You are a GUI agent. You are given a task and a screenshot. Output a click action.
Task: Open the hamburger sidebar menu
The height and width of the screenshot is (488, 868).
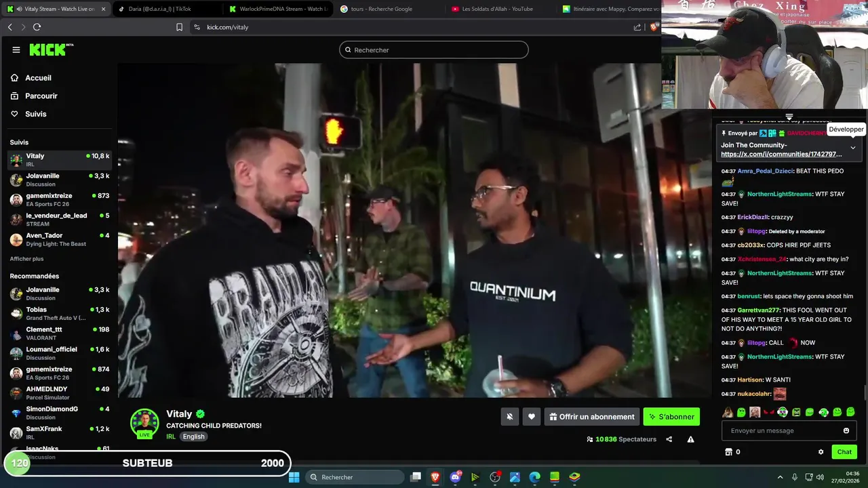click(x=16, y=49)
